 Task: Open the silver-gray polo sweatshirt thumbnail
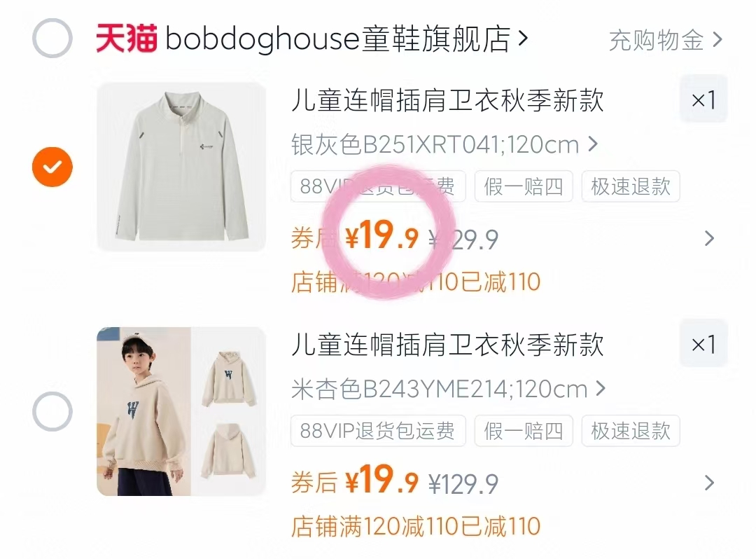click(181, 167)
